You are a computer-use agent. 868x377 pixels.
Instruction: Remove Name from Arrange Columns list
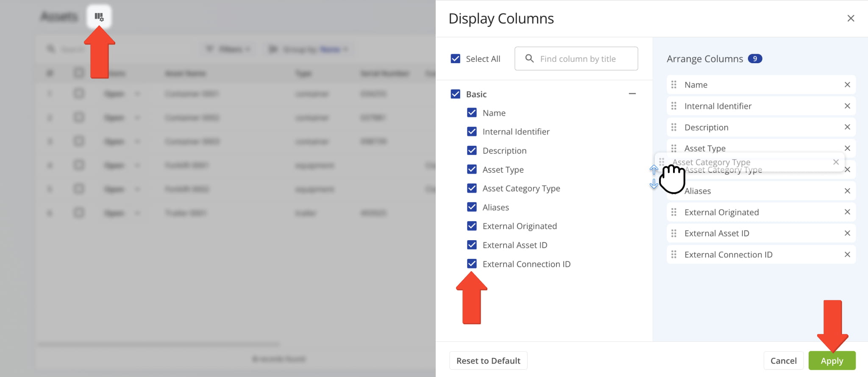tap(847, 85)
